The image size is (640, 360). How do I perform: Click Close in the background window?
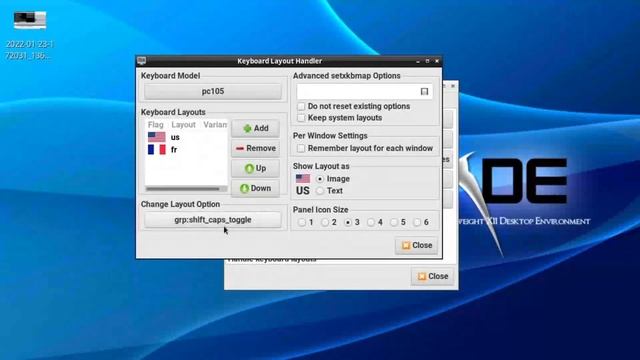coord(432,276)
